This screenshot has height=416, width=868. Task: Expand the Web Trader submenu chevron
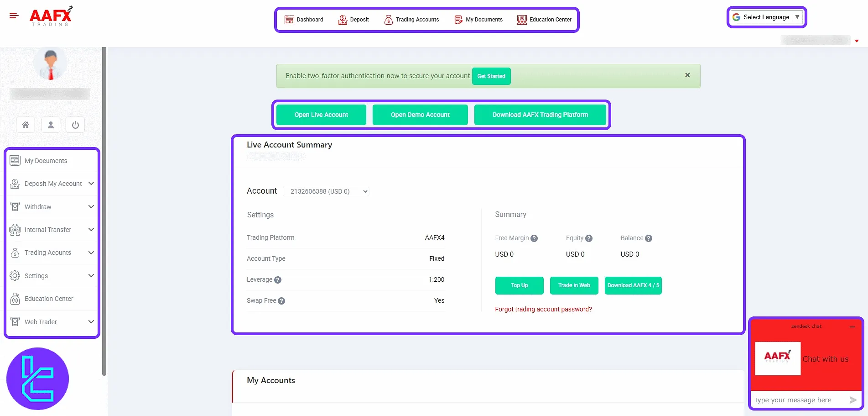click(x=91, y=321)
